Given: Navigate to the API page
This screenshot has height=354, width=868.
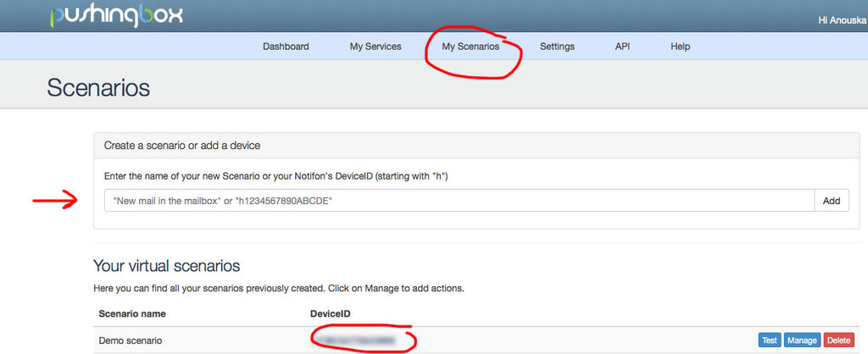Looking at the screenshot, I should click(622, 47).
